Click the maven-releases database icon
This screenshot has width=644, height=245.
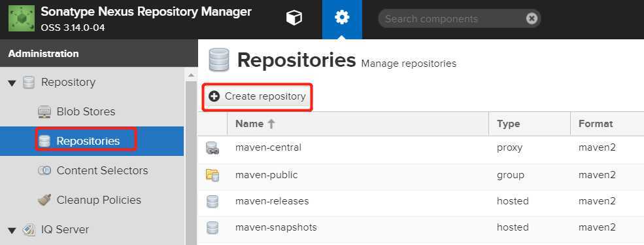point(212,201)
